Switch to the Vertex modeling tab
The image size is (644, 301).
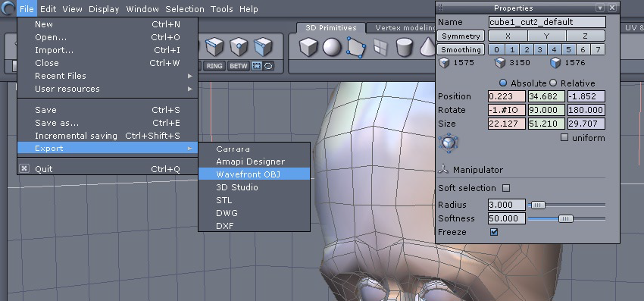tap(405, 28)
